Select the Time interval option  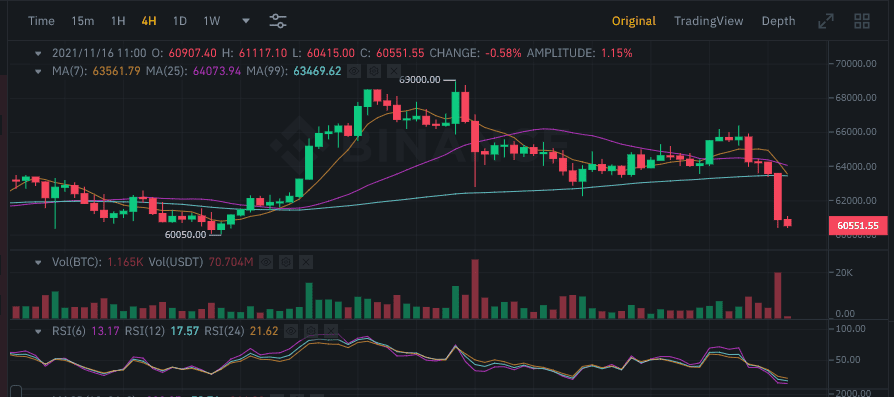[x=42, y=21]
